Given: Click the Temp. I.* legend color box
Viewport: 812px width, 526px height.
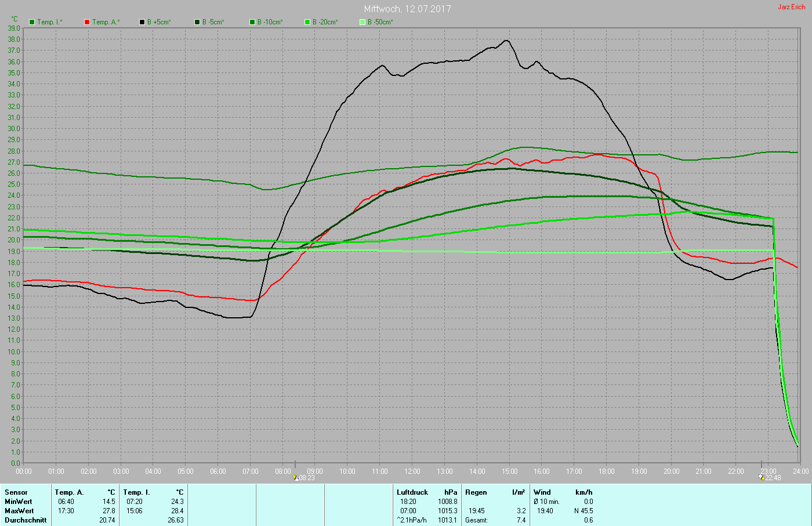Looking at the screenshot, I should 32,22.
